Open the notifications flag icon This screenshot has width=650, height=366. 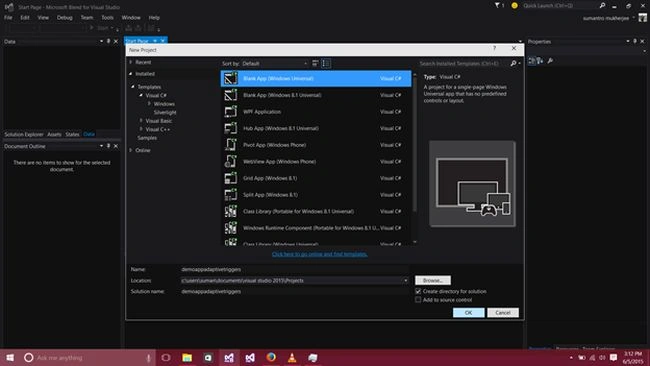pos(497,5)
